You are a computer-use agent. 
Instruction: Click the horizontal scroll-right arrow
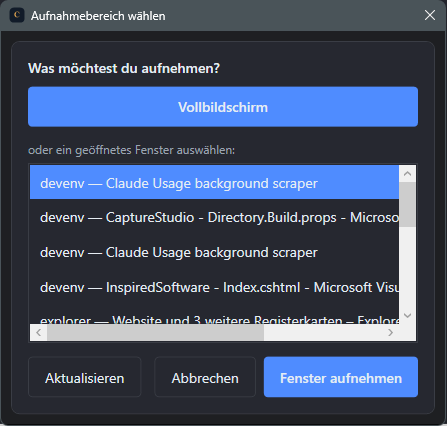point(390,333)
